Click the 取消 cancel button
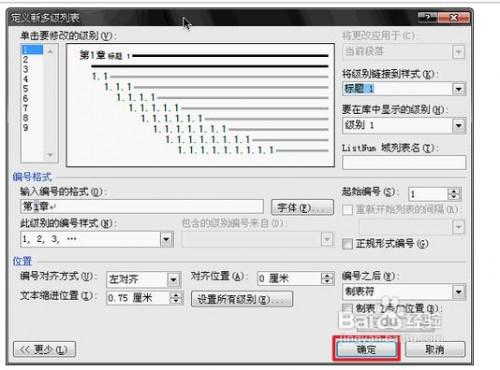The width and height of the screenshot is (500, 370). click(x=435, y=349)
